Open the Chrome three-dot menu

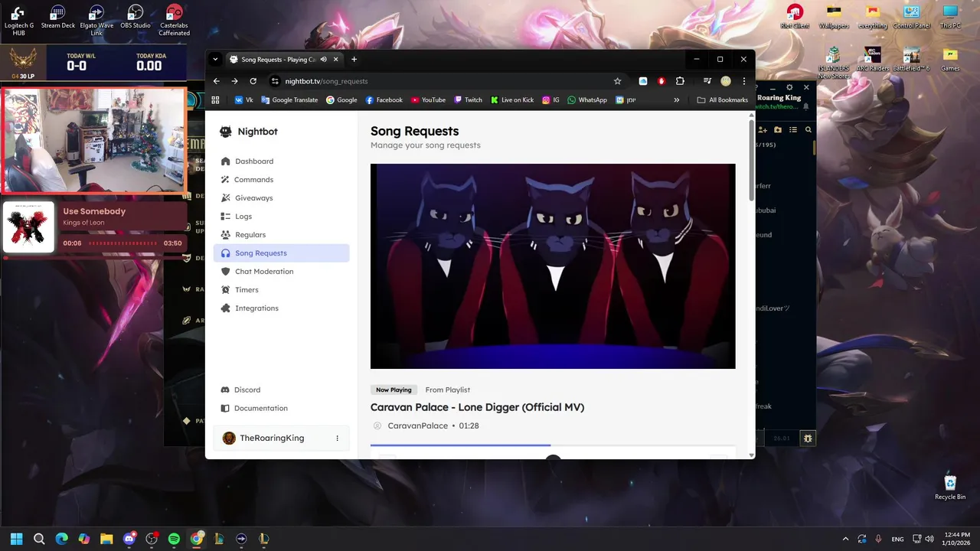click(743, 81)
